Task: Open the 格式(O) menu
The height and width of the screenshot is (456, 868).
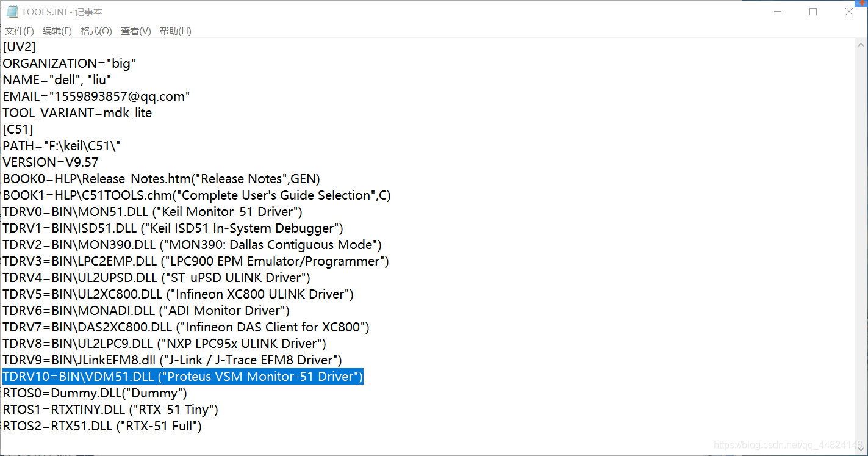Action: [96, 31]
